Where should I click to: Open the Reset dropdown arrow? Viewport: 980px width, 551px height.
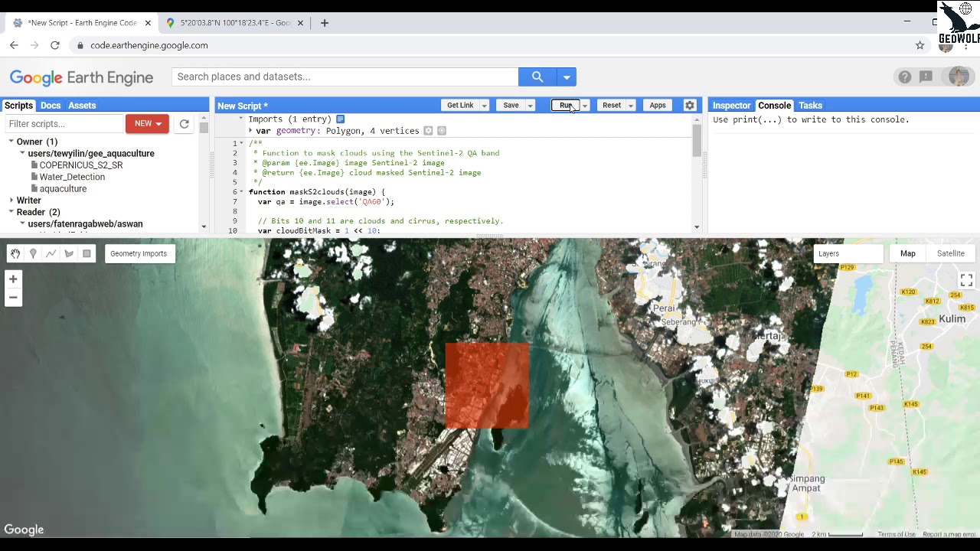point(631,106)
